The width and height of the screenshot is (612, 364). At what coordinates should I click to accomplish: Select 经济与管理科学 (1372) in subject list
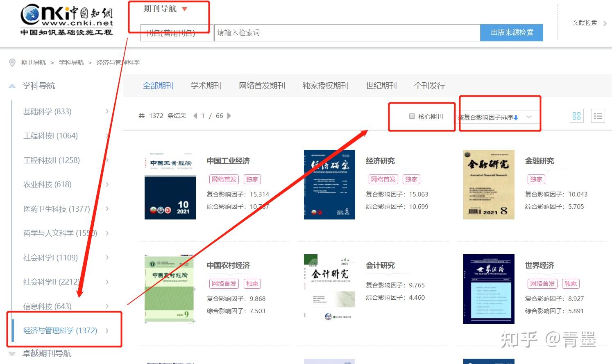click(60, 330)
